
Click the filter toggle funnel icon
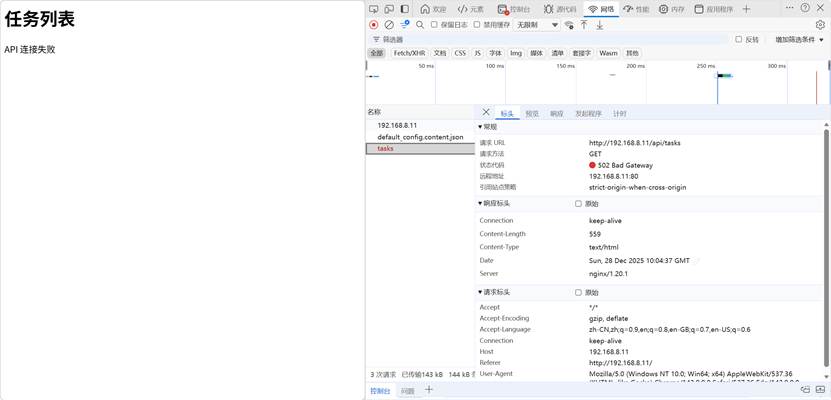(405, 24)
